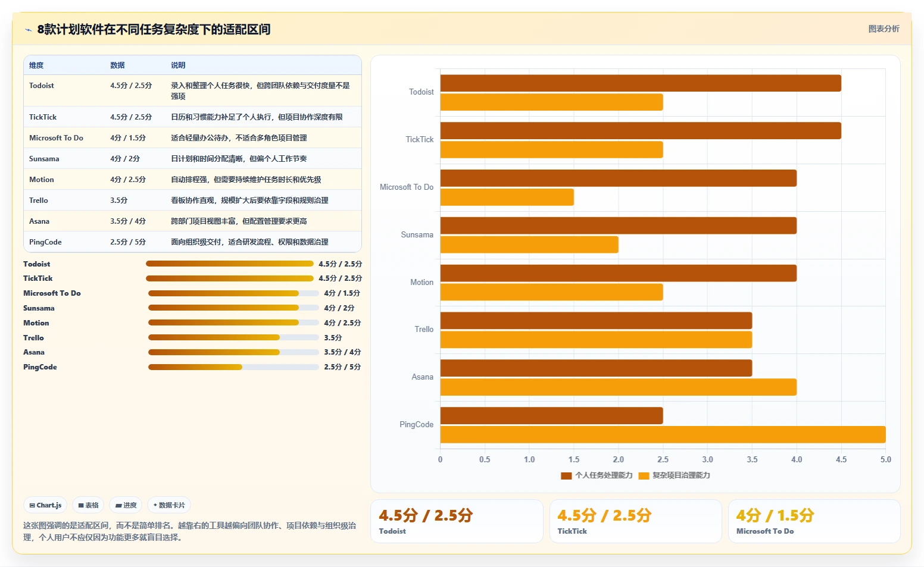Screen dimensions: 924x567
Task: Click the Asana progress bar in the list
Action: click(233, 352)
